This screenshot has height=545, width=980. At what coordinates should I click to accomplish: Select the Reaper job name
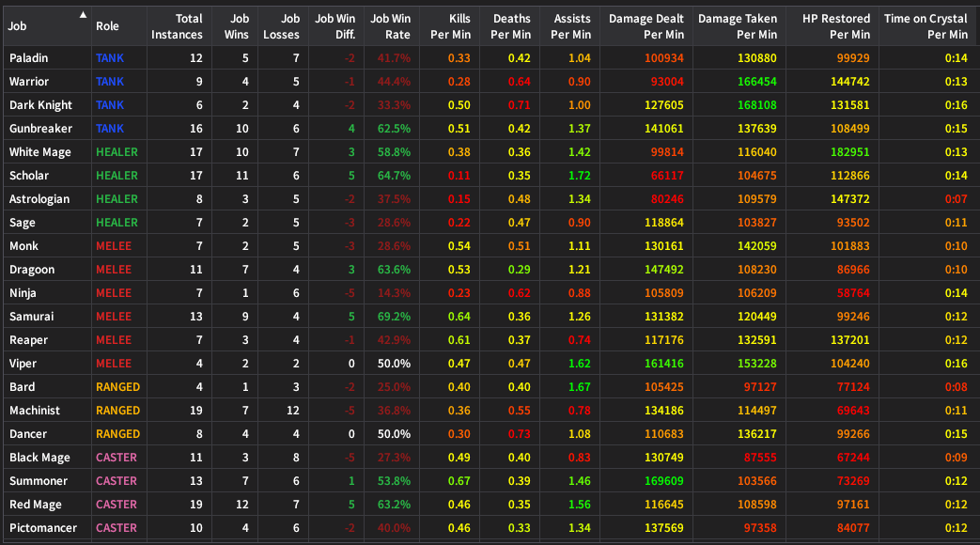pyautogui.click(x=28, y=340)
